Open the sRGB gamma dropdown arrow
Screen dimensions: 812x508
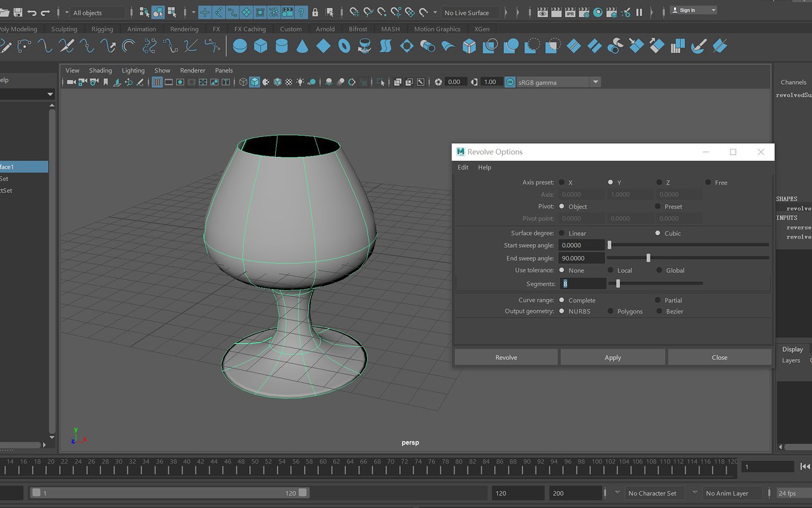[595, 82]
